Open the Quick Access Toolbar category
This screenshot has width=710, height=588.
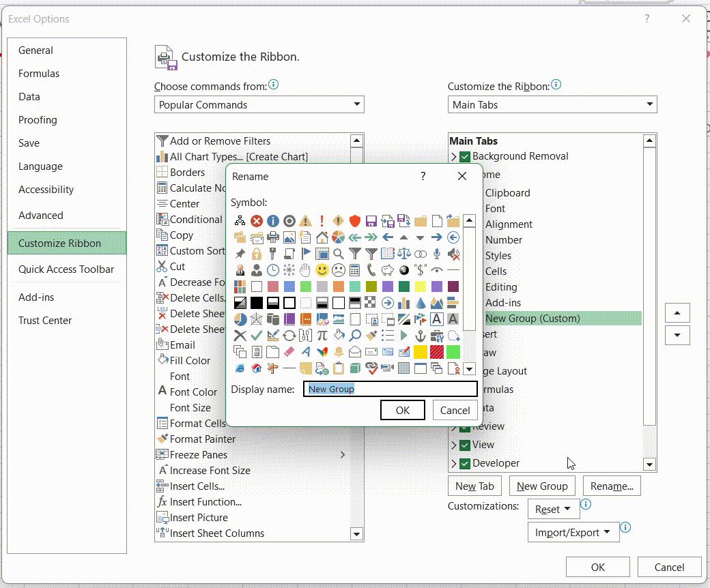[x=66, y=269]
